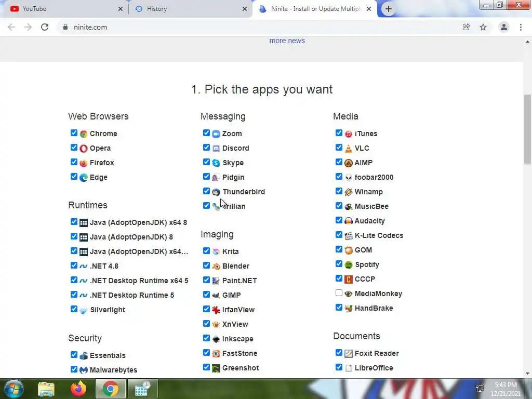Click the page's vertical scrollbar thumb
The width and height of the screenshot is (532, 399).
[x=527, y=129]
